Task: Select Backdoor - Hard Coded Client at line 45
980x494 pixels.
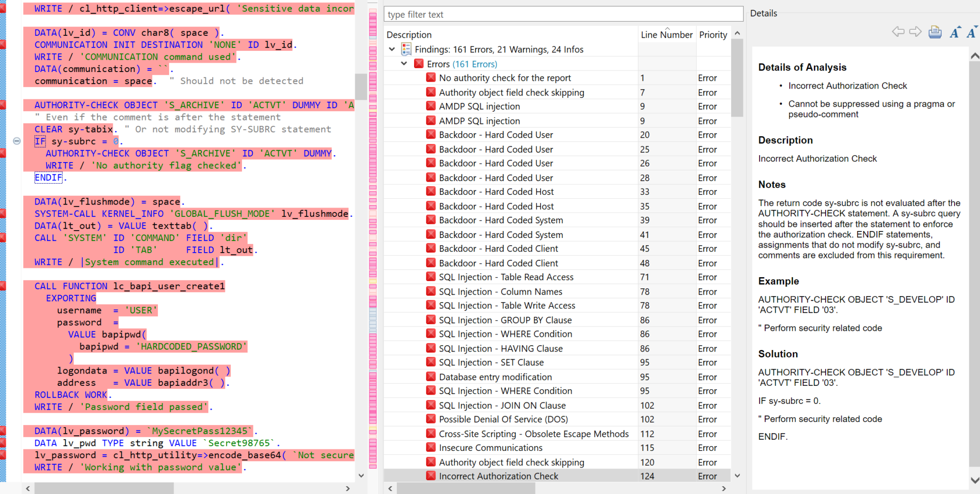Action: pyautogui.click(x=557, y=248)
